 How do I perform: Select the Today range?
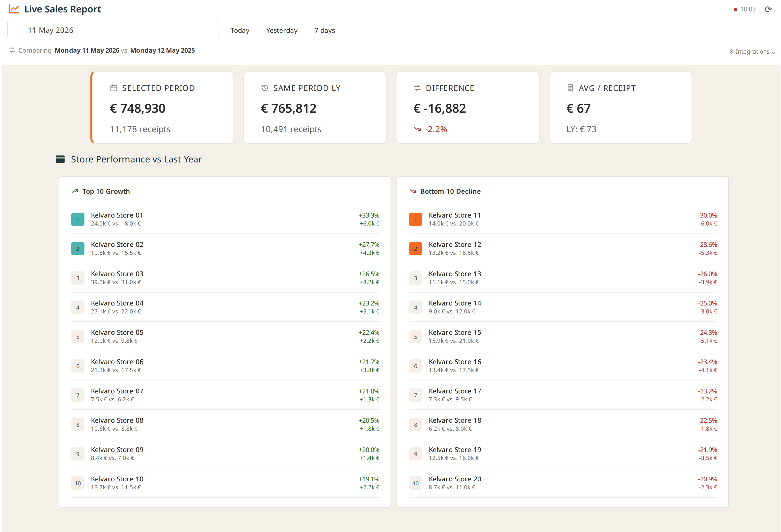(x=240, y=30)
